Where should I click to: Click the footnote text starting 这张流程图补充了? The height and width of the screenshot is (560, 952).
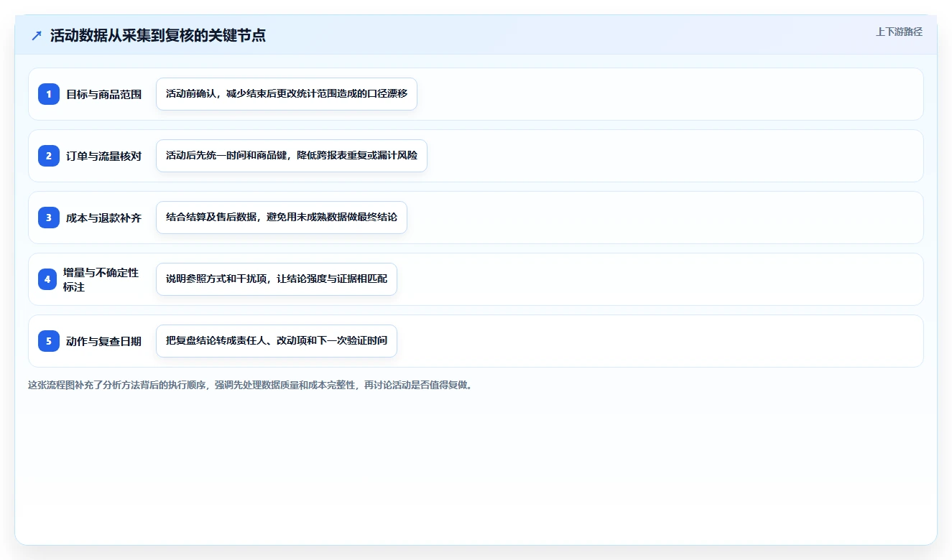tap(250, 386)
